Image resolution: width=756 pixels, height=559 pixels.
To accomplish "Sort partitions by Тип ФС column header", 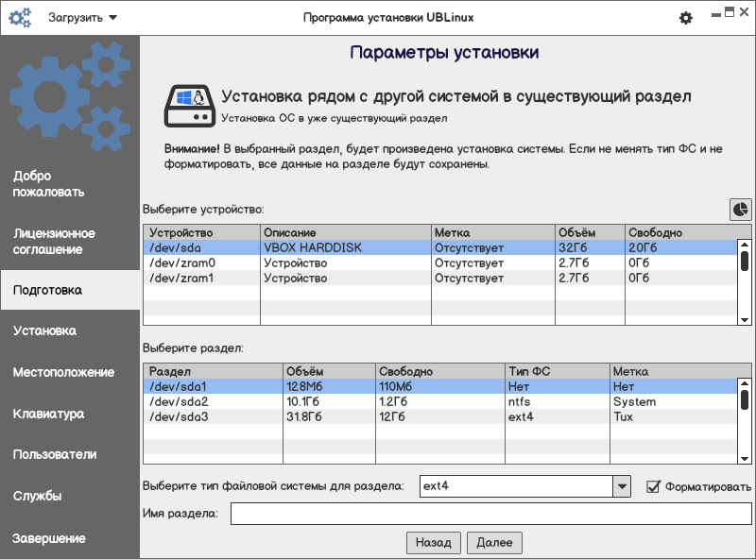I will coord(558,371).
